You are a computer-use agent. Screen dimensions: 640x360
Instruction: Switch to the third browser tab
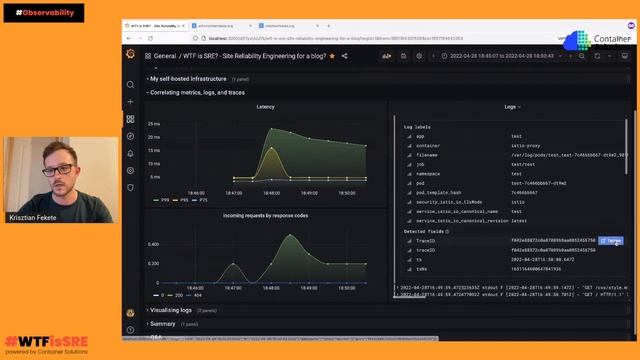(x=289, y=26)
